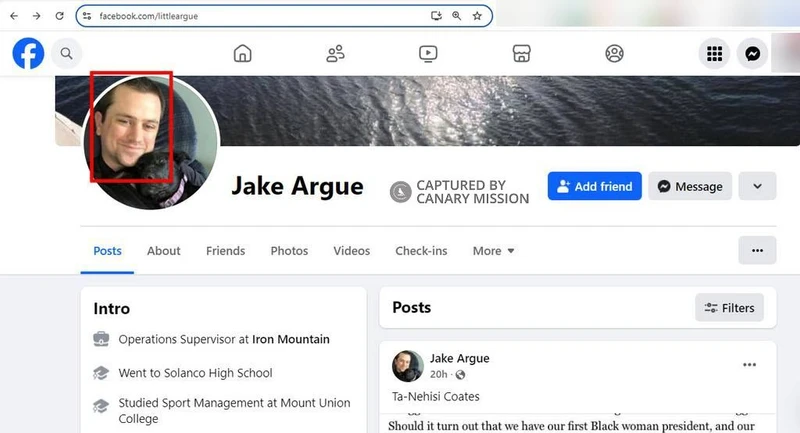Image resolution: width=800 pixels, height=433 pixels.
Task: Click the briefcase icon beside Operations Supervisor
Action: click(x=101, y=339)
